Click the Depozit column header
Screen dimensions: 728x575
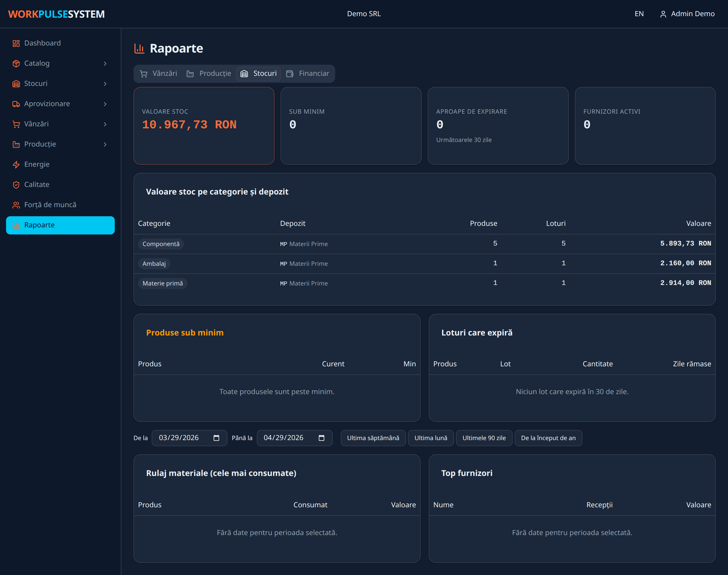292,224
